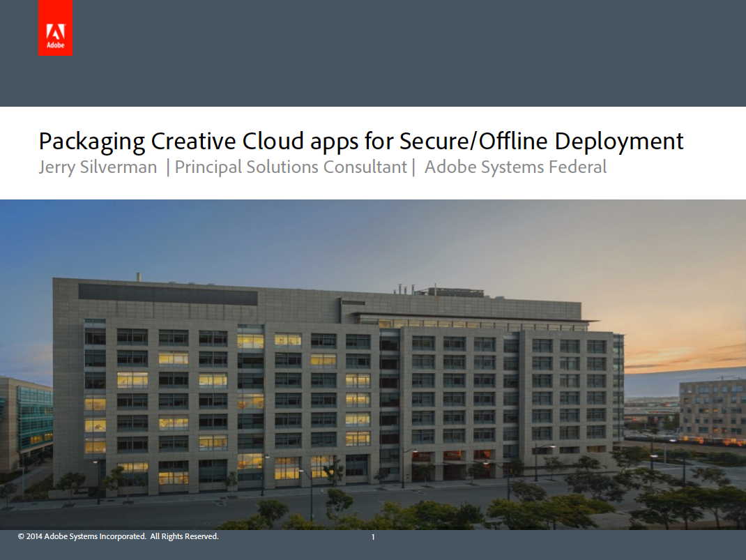Select the "Principal Solutions Consultant" text
This screenshot has width=746, height=560.
pos(291,167)
